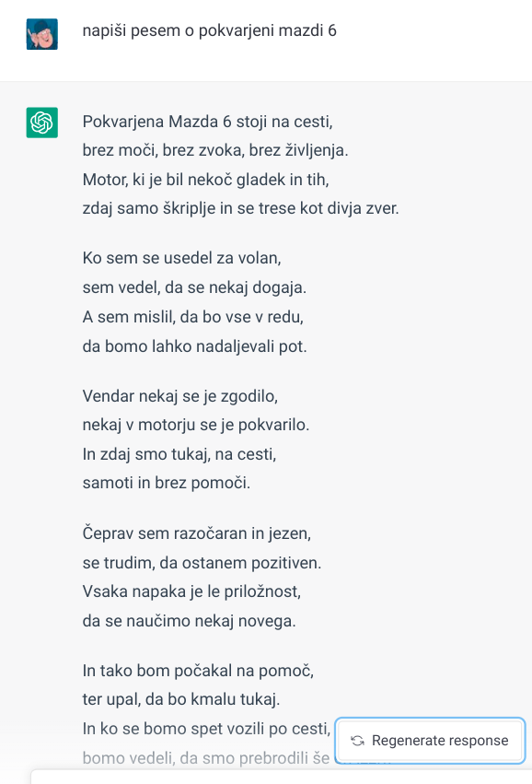Screen dimensions: 532x784
Task: Click the line 'In tako bom počakal na pomoč,'
Action: tap(198, 671)
